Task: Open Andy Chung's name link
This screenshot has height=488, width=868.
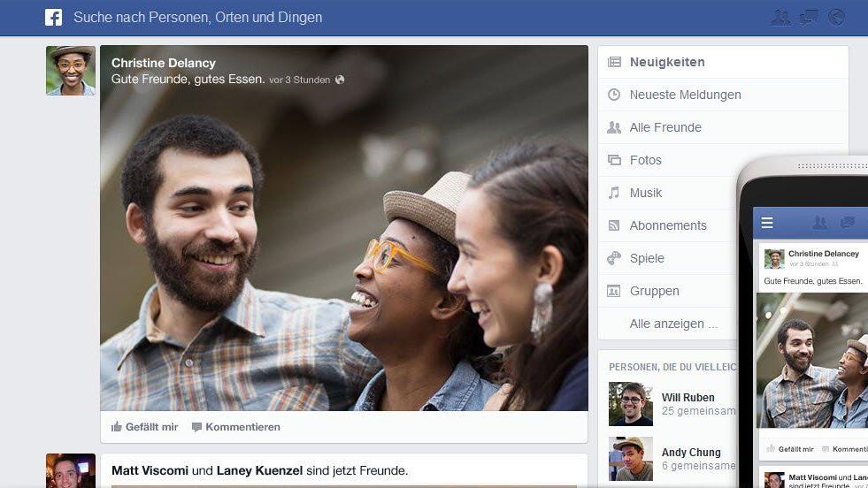Action: point(691,452)
